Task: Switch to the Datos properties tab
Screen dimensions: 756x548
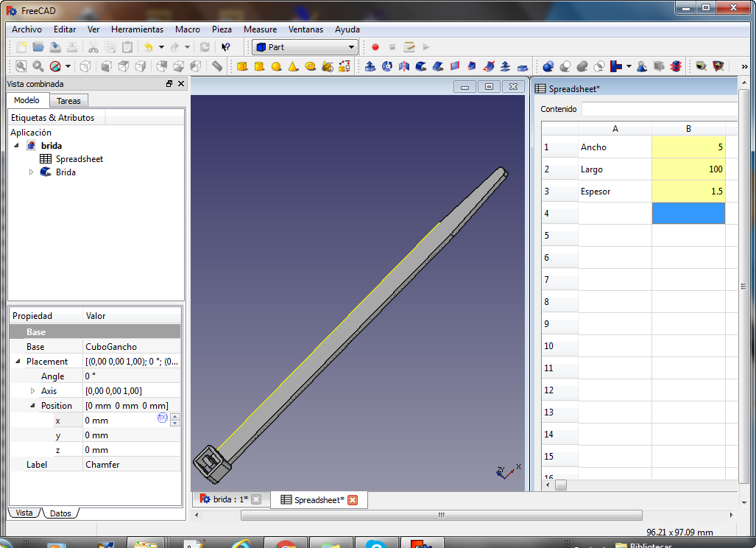Action: click(60, 513)
